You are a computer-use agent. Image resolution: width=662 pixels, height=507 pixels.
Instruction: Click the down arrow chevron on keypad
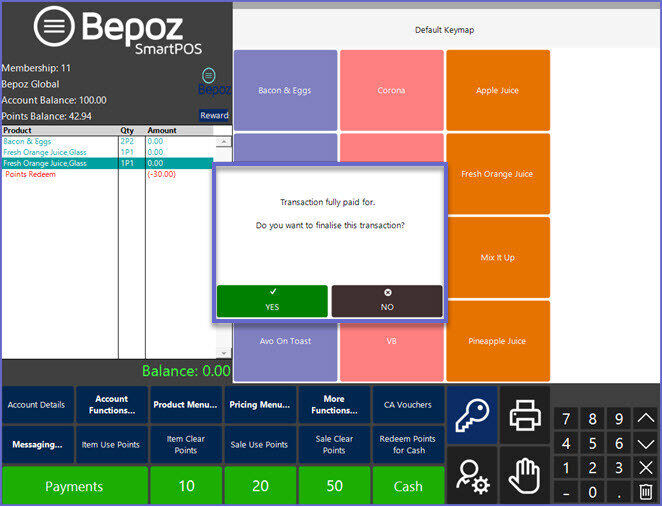tap(646, 443)
